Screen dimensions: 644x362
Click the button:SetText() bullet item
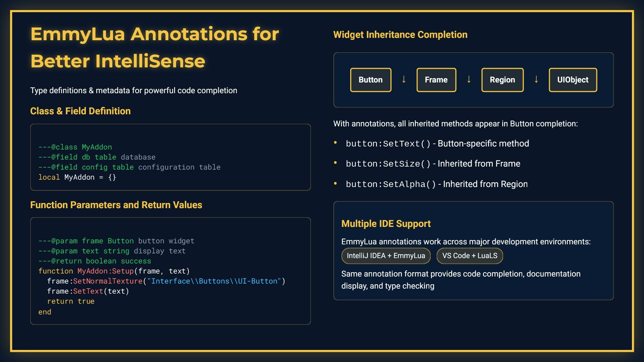[x=437, y=143]
